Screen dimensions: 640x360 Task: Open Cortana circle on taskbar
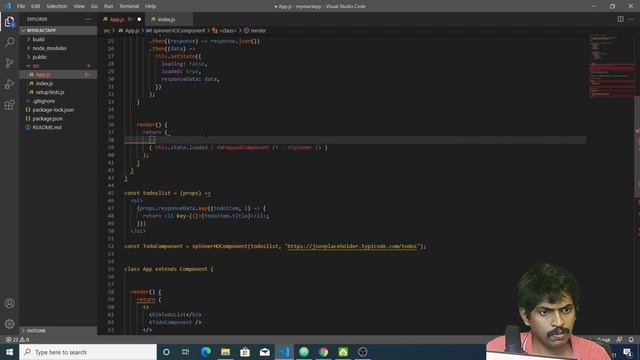[x=166, y=352]
